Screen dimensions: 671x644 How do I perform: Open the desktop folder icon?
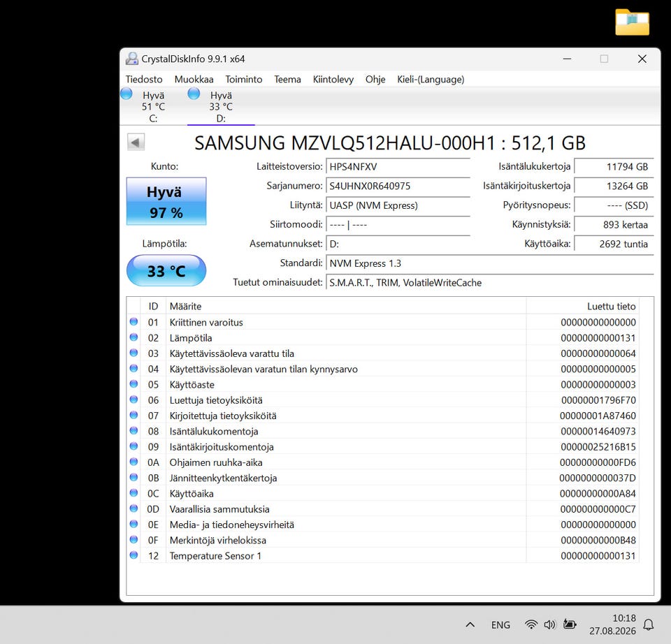coord(632,22)
